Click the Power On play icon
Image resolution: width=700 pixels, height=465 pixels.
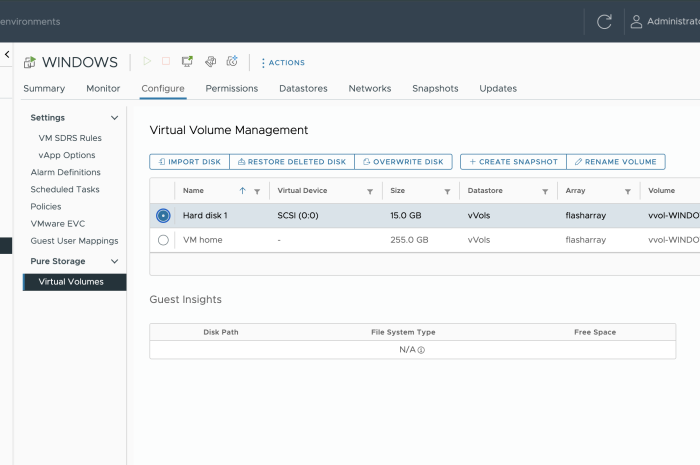tap(147, 62)
